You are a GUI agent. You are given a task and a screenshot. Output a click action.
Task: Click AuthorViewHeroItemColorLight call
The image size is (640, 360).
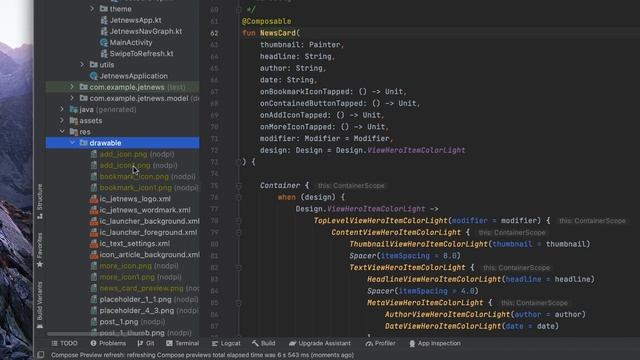[448, 314]
